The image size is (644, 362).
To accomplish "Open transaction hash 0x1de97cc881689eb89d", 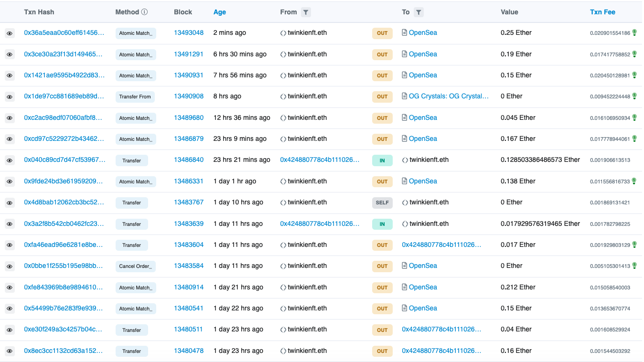I will (64, 96).
